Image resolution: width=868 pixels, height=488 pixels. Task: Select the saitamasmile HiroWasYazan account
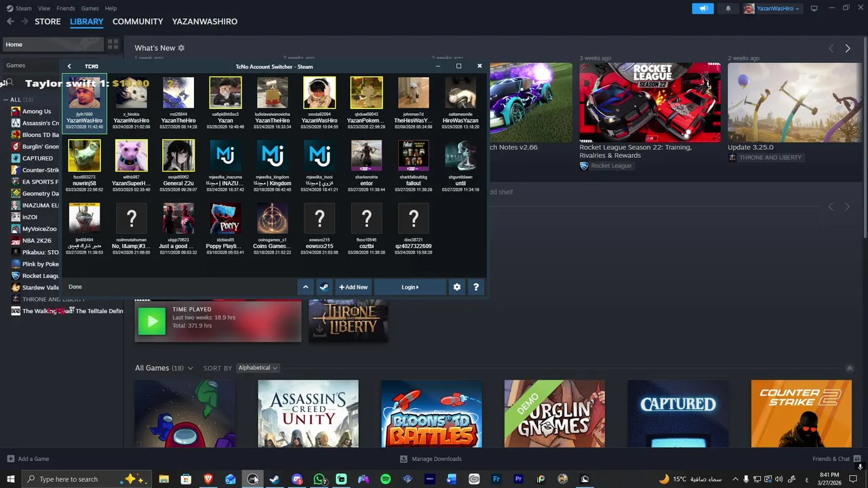pos(460,103)
